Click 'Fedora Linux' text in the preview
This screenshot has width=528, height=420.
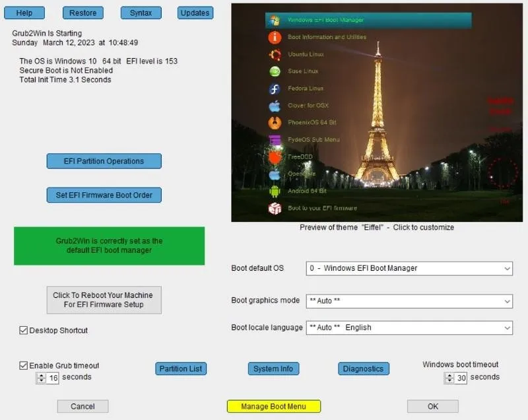point(306,88)
